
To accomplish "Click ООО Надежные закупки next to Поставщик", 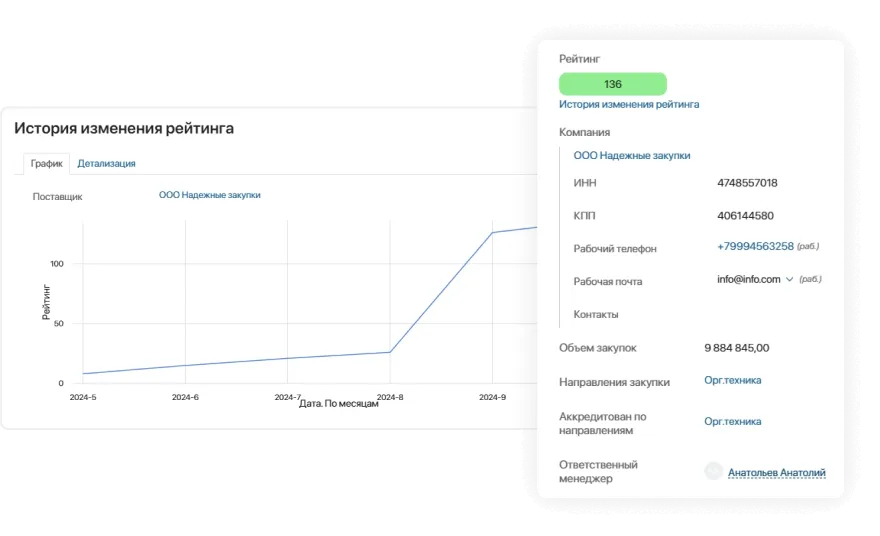I will 209,195.
